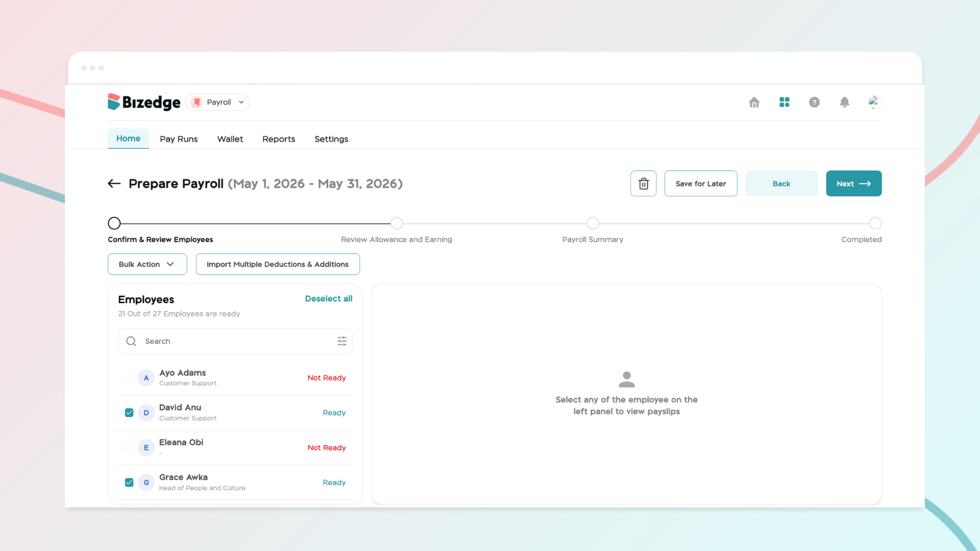Open the notifications bell
Viewport: 980px width, 551px height.
[x=845, y=102]
